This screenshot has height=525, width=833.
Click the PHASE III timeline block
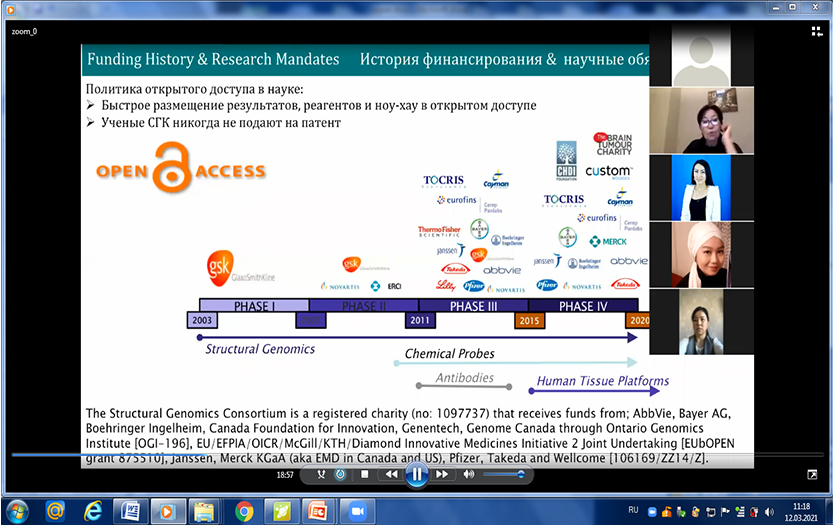click(x=473, y=306)
